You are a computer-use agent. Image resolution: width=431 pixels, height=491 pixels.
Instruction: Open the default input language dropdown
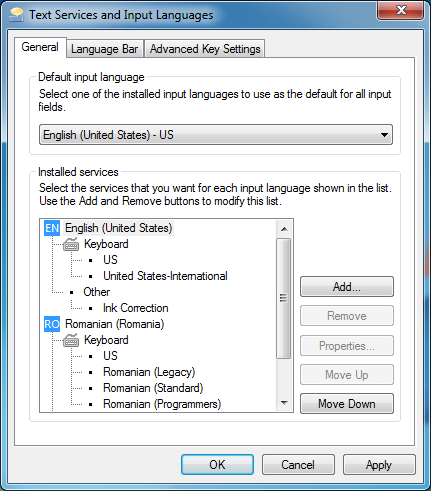216,135
